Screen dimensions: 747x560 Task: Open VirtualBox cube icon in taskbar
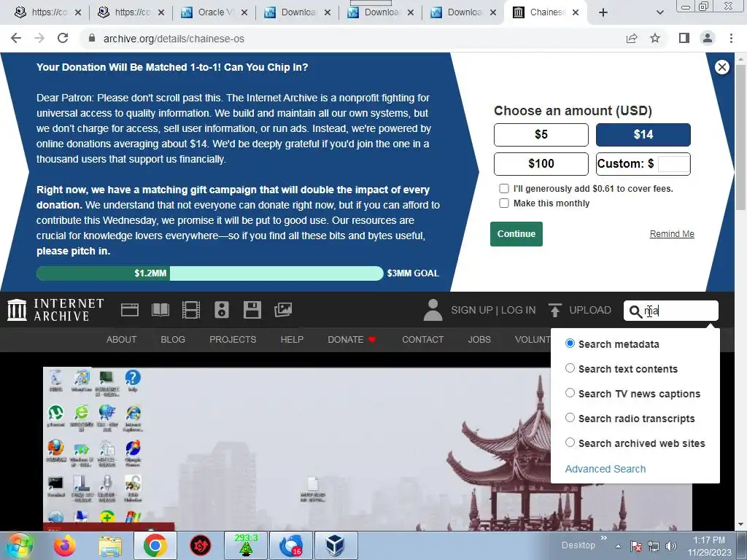(336, 545)
